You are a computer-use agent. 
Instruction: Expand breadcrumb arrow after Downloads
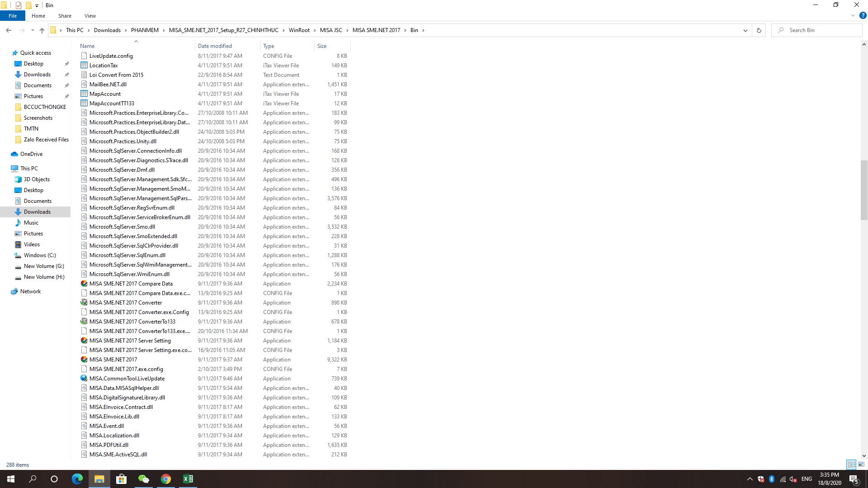point(126,30)
